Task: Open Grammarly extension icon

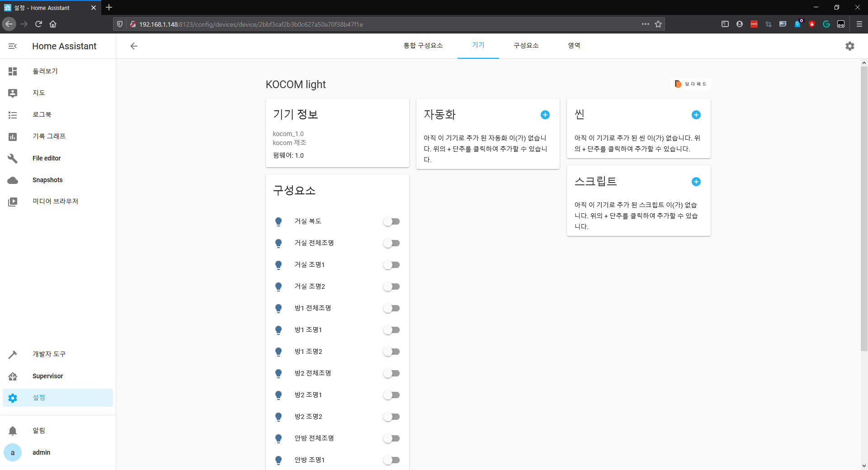Action: [x=826, y=24]
